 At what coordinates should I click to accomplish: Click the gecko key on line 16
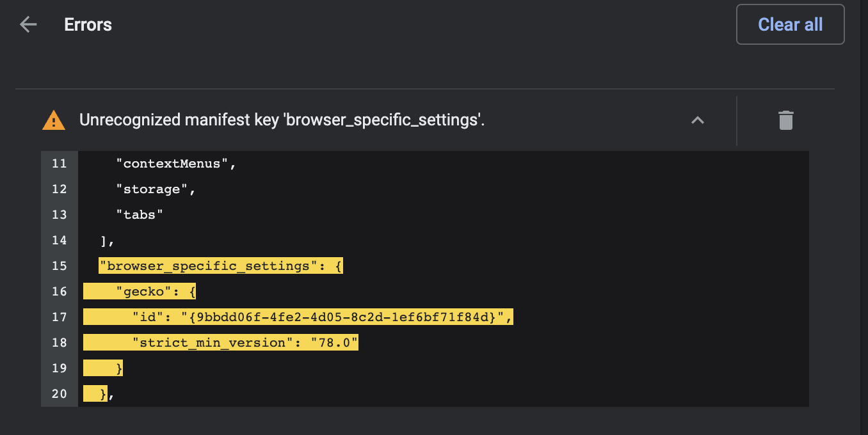(140, 291)
